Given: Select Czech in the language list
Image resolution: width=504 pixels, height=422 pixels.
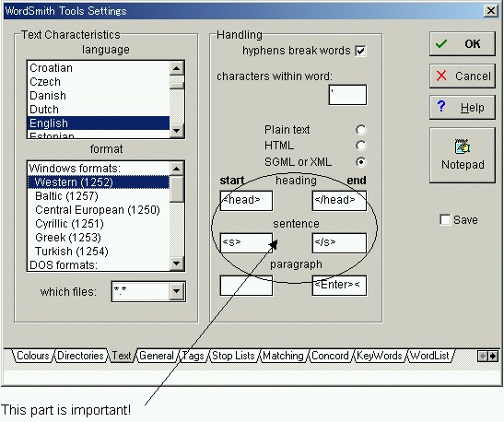Looking at the screenshot, I should (x=99, y=82).
